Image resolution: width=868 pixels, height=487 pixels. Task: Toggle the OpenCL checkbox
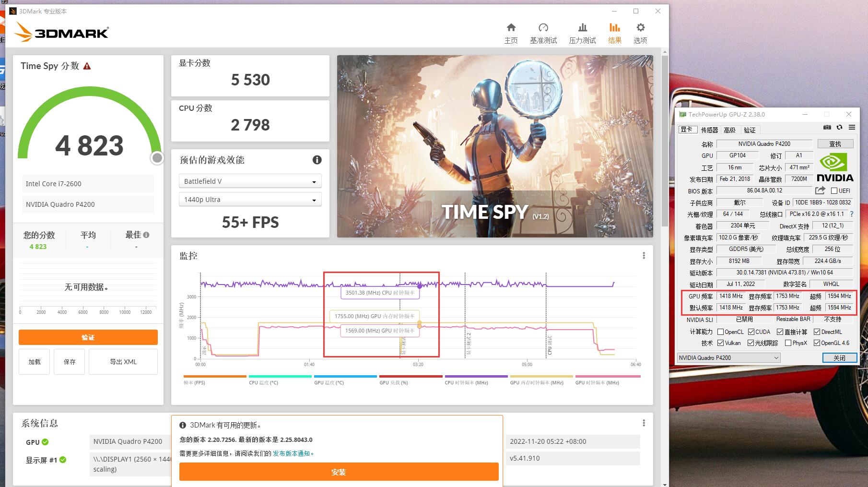tap(720, 332)
